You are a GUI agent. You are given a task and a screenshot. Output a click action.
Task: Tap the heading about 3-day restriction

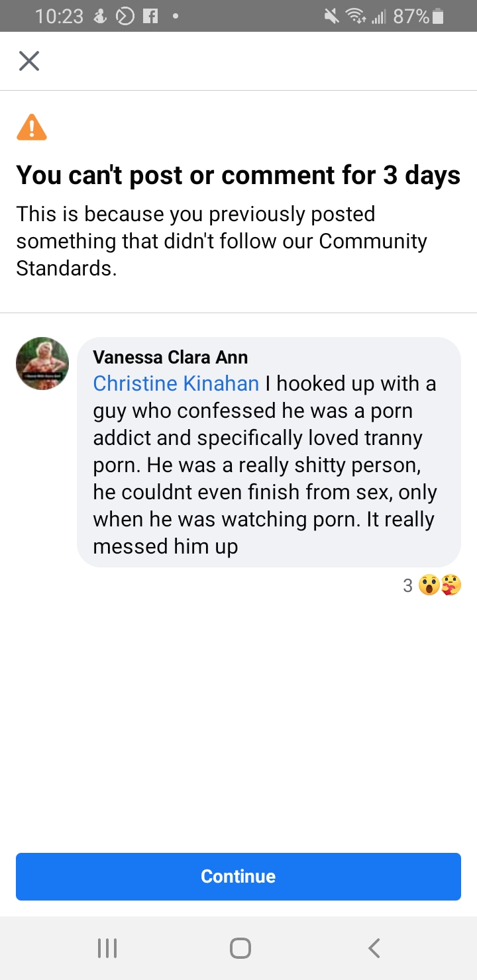click(238, 175)
